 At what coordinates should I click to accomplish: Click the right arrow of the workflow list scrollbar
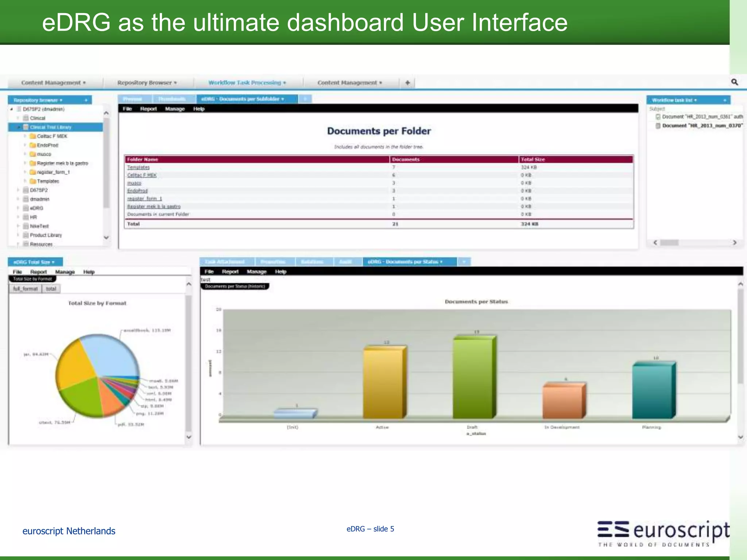pos(735,242)
